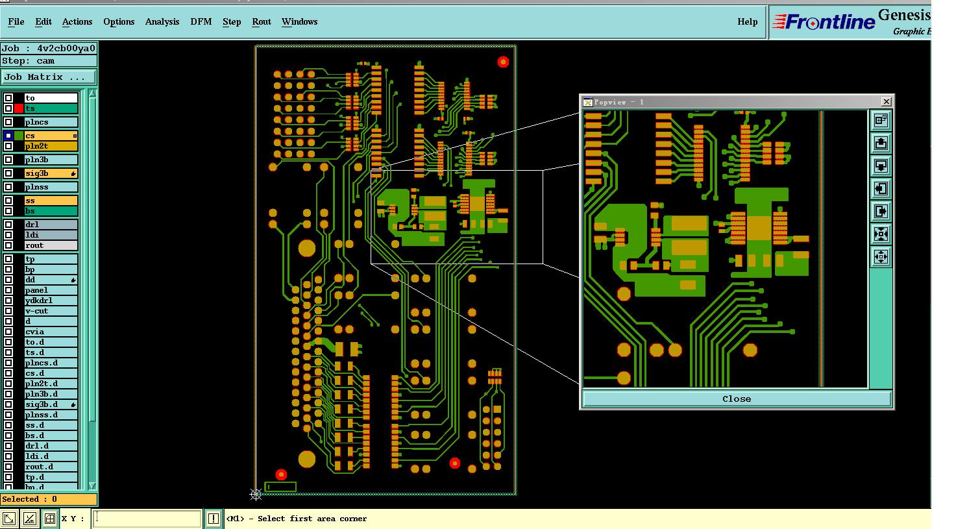The image size is (980, 529).
Task: Click the Step: cam label
Action: tap(49, 61)
